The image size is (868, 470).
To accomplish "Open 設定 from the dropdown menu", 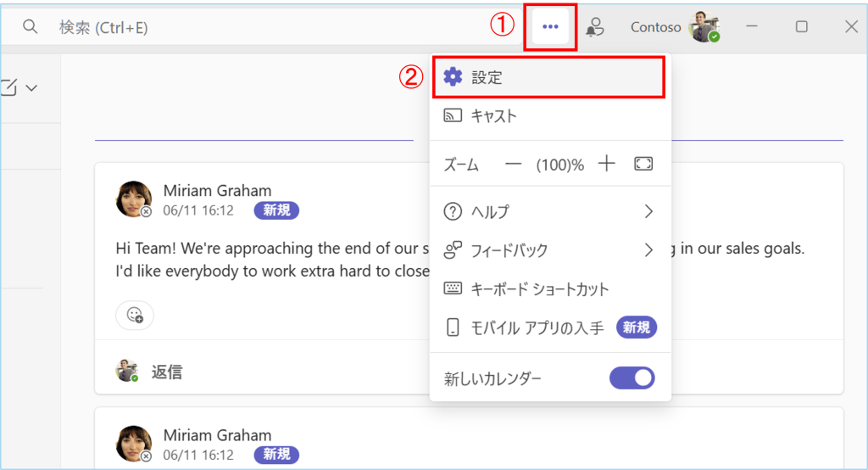I will tap(548, 77).
